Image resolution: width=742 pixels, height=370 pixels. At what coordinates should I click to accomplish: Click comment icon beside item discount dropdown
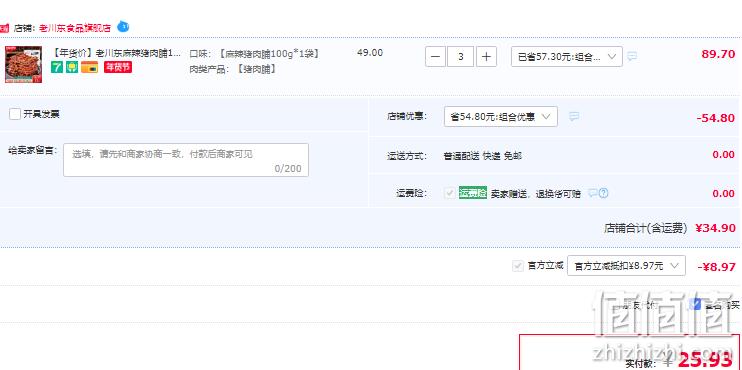pos(632,57)
